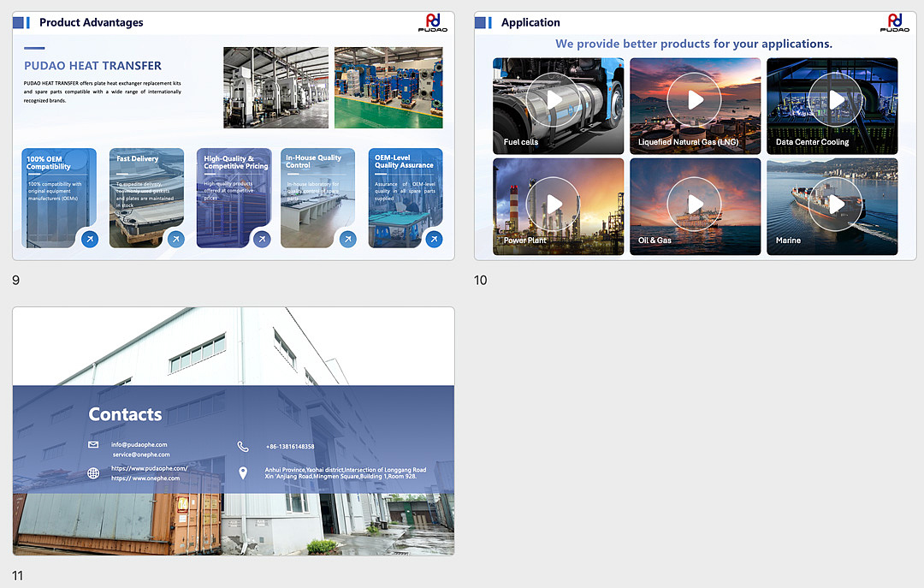Click the PUDAO logo on slide 10

coord(895,22)
